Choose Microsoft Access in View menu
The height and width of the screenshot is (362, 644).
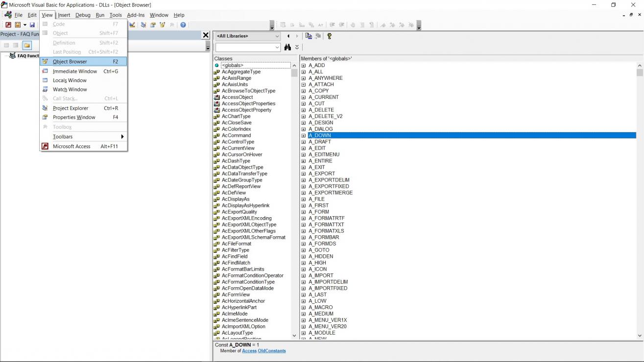click(83, 146)
